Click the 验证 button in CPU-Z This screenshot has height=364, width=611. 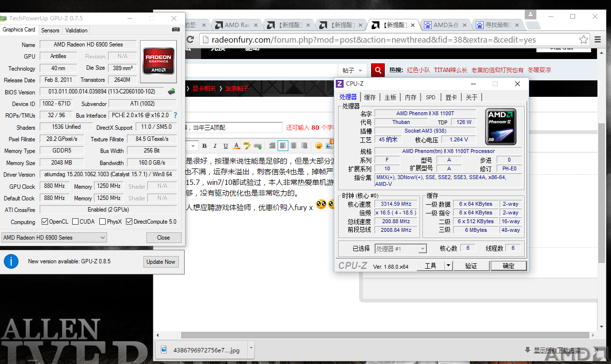click(x=471, y=266)
